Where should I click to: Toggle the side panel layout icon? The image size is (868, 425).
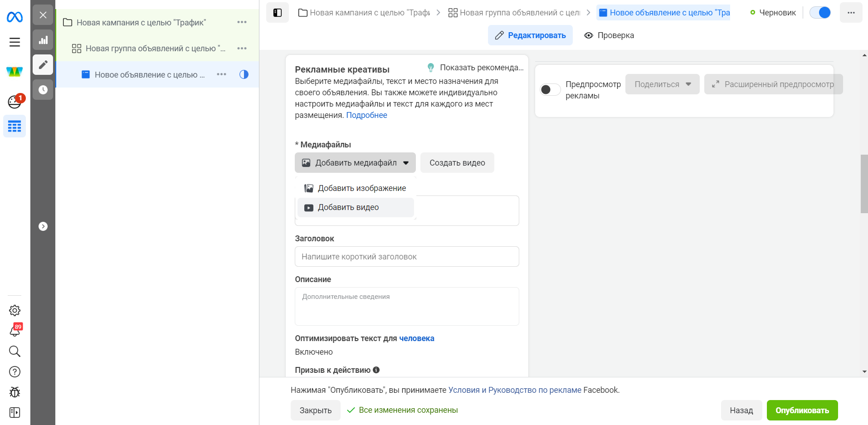coord(278,13)
